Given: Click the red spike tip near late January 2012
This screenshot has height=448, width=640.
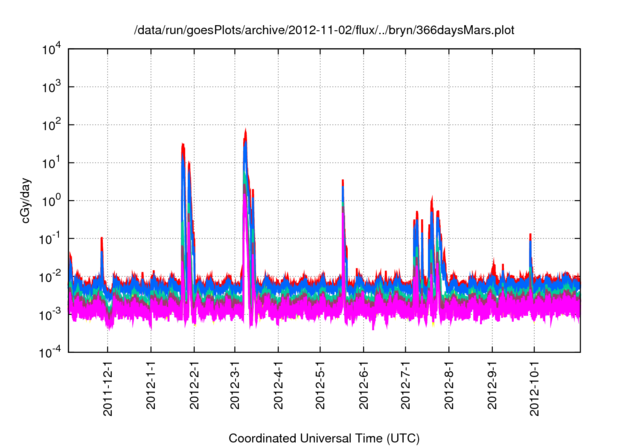Looking at the screenshot, I should [x=183, y=145].
